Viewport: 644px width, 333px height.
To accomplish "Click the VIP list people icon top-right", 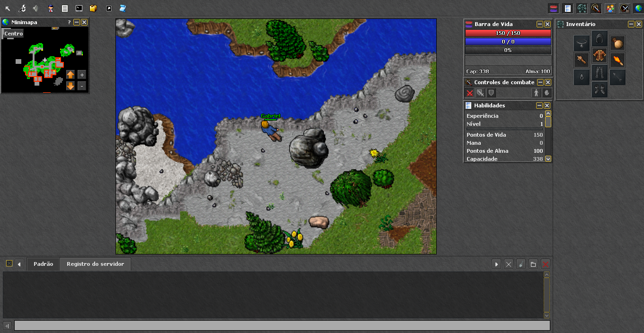I will click(x=610, y=9).
